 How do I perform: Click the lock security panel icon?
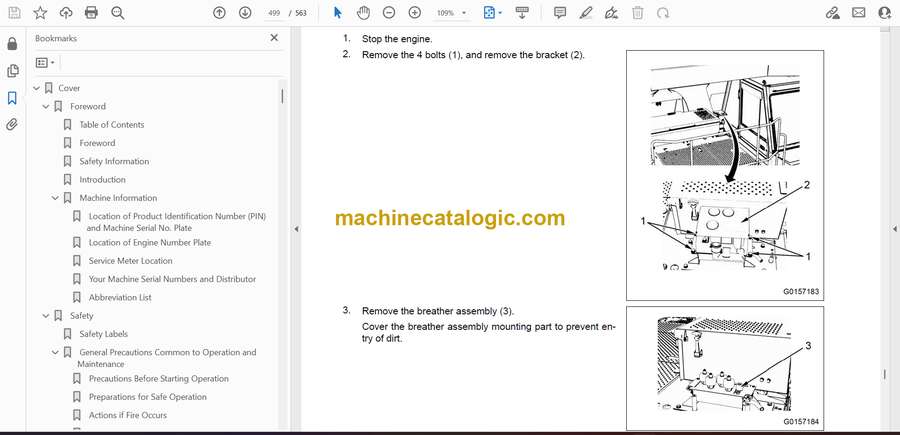[12, 44]
